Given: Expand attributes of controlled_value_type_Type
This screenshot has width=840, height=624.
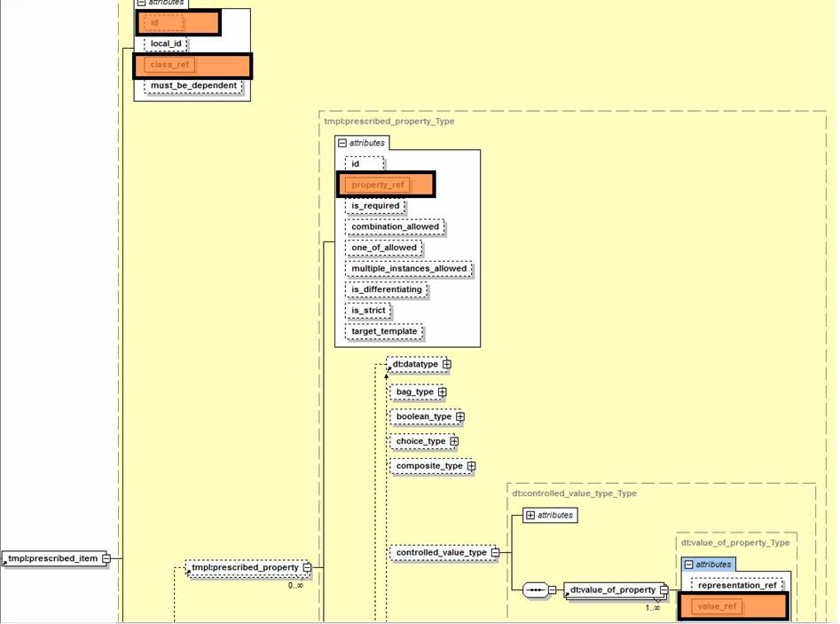Looking at the screenshot, I should pyautogui.click(x=530, y=515).
